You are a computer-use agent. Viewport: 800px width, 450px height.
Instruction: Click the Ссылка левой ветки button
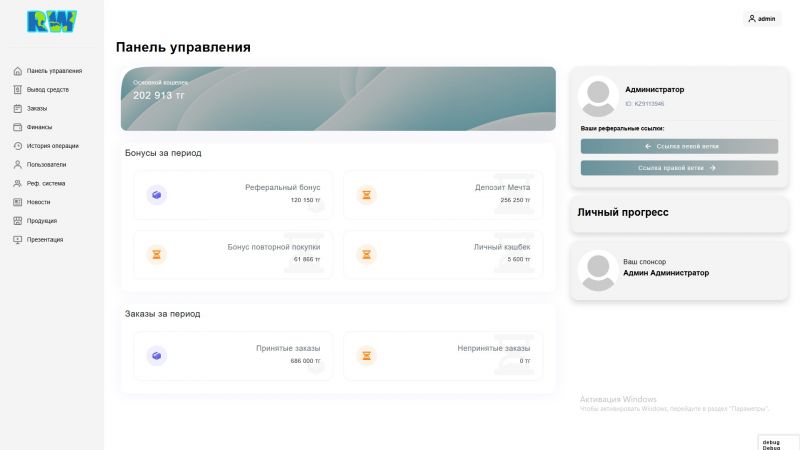(679, 146)
